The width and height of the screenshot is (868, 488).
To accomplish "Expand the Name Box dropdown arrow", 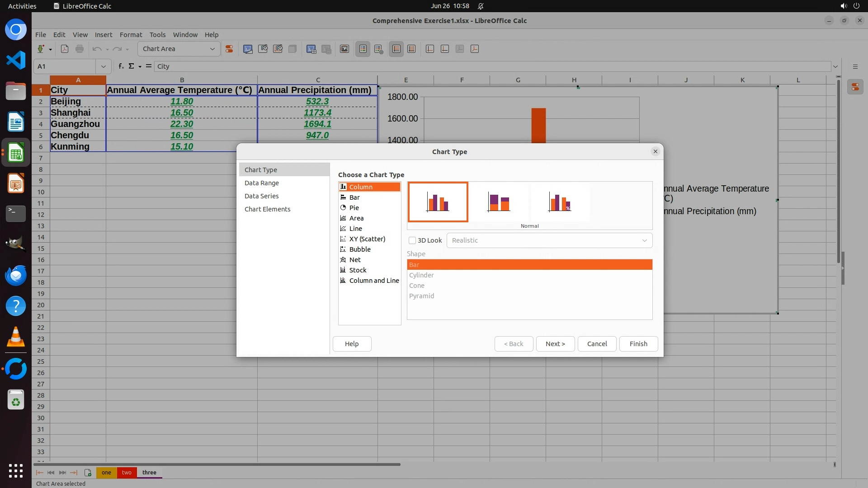I will 103,66.
